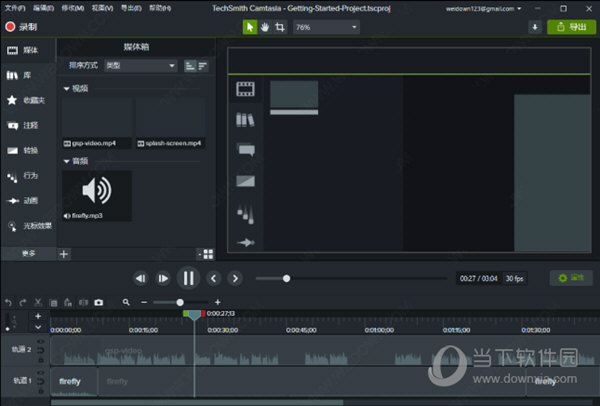Pause playback with the pause button

coord(188,278)
